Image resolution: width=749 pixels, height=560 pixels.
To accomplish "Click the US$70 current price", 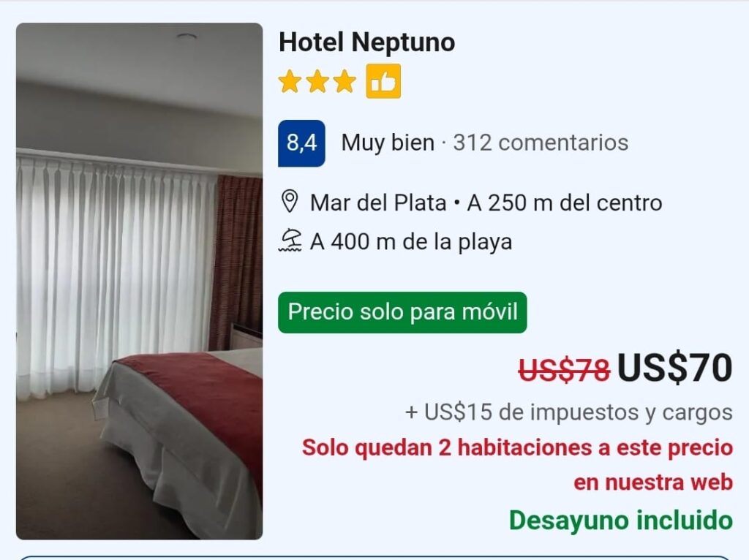I will tap(674, 368).
